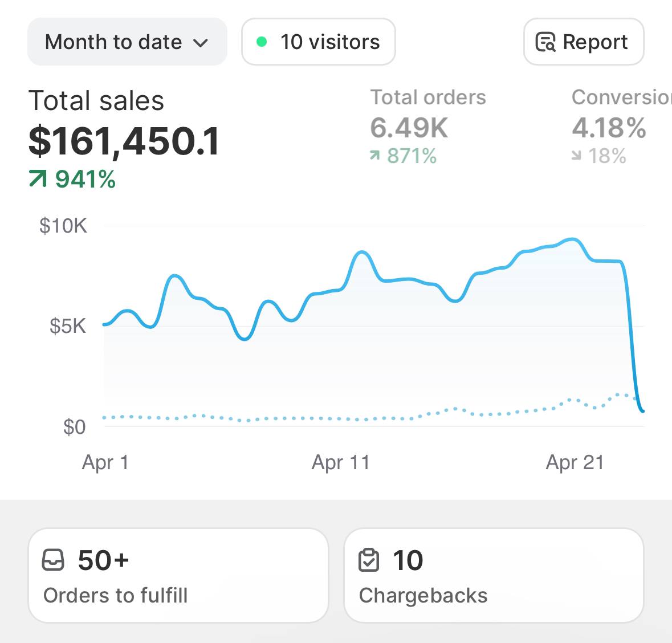Click the sales line peak near Apr 21
672x643 pixels.
click(x=573, y=239)
